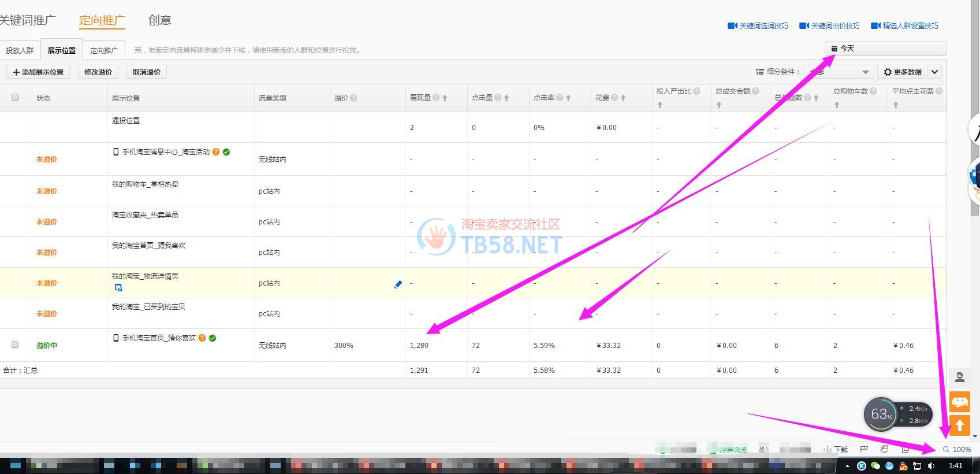Image resolution: width=980 pixels, height=474 pixels.
Task: Sort by 投入产出比 using its arrow
Action: pos(660,105)
